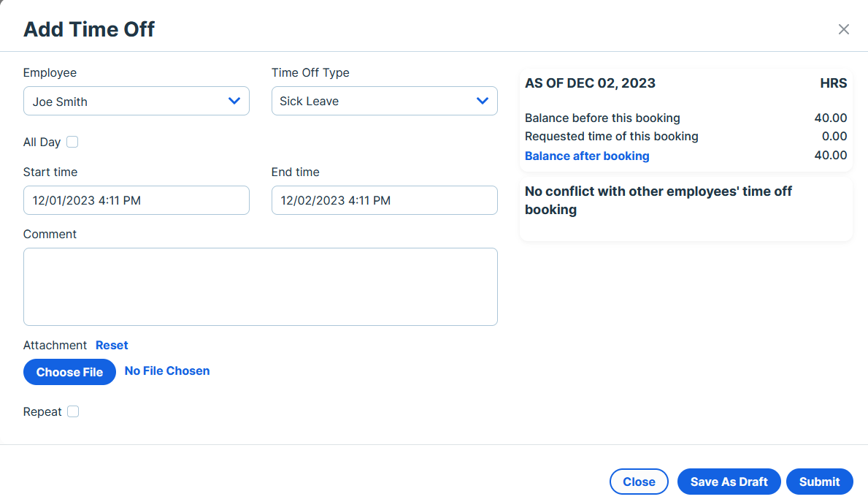Click the No File Chosen link
868x502 pixels.
pos(167,370)
